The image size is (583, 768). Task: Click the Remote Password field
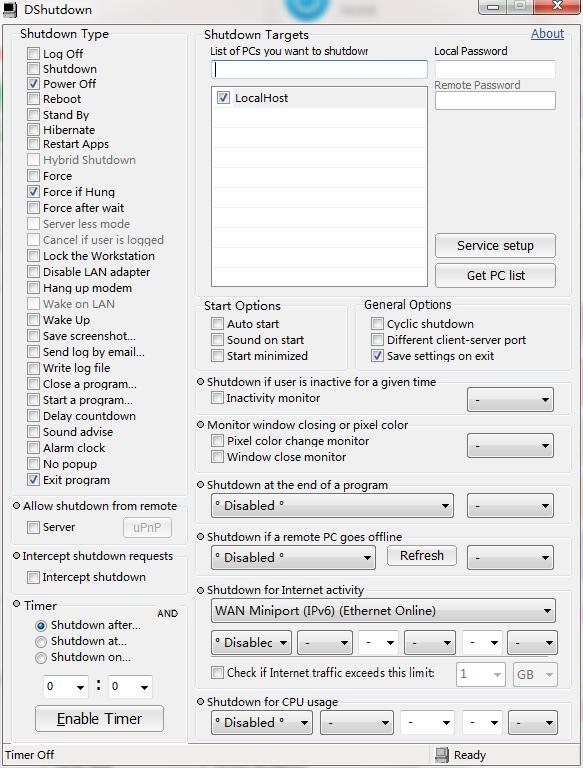tap(495, 100)
